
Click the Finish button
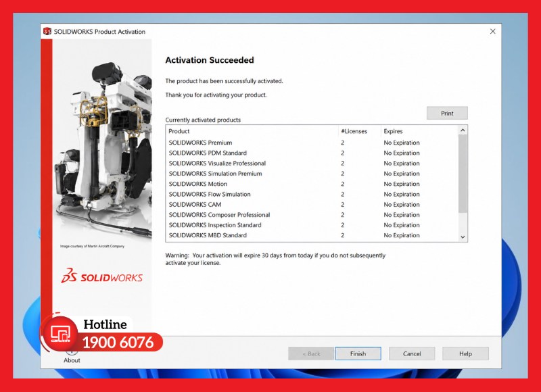point(358,353)
